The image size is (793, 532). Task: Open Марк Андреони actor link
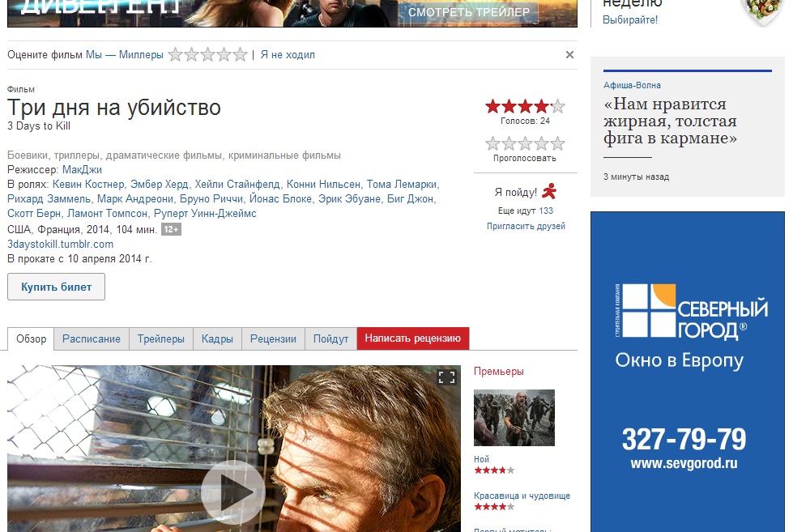[x=135, y=198]
